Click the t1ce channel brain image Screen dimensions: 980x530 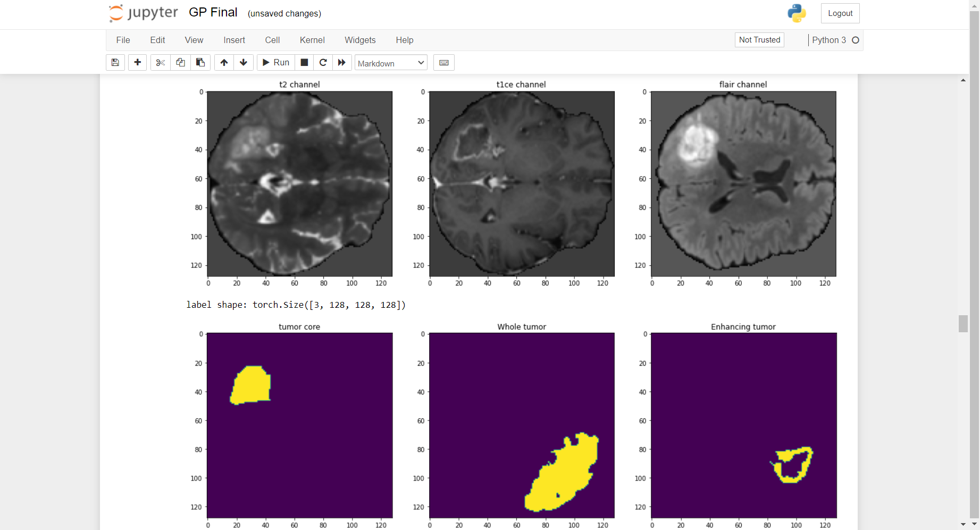click(x=522, y=184)
